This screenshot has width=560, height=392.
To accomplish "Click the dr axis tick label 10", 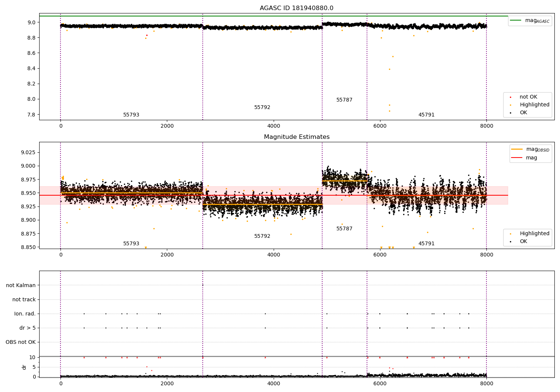I will [x=32, y=358].
